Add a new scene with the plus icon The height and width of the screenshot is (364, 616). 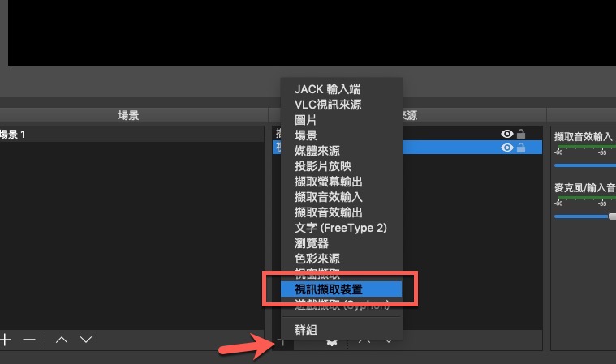5,340
